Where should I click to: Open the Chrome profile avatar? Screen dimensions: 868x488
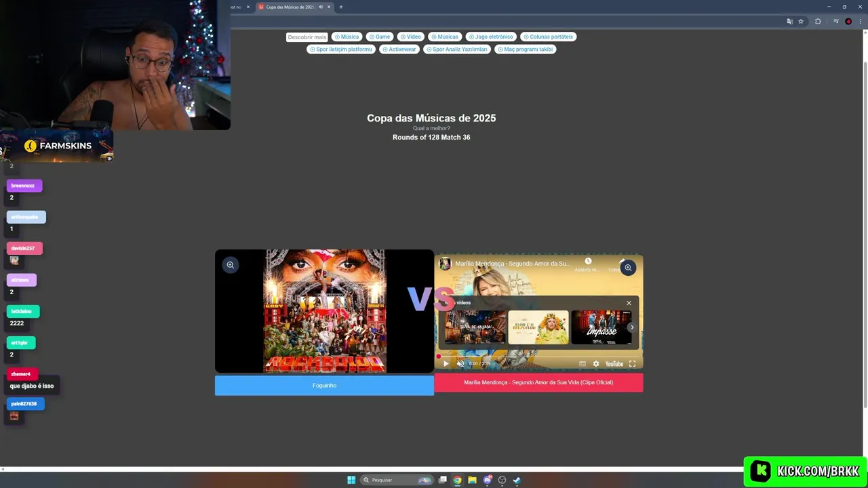click(x=848, y=21)
